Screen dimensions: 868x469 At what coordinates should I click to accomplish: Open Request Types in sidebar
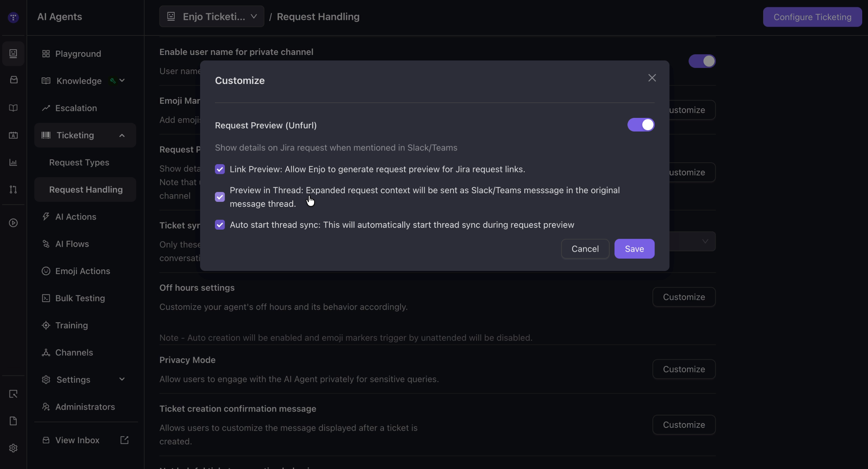(79, 162)
